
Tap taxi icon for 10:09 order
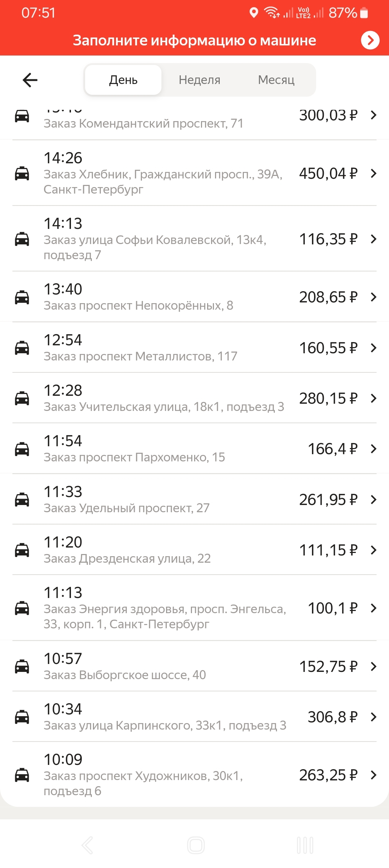point(22,775)
